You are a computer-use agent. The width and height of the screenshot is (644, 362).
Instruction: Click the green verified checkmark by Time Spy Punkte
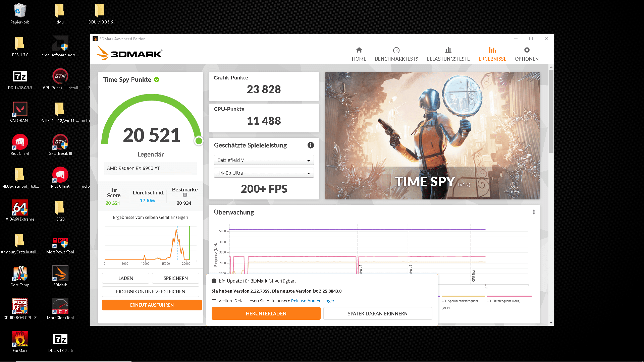(157, 79)
